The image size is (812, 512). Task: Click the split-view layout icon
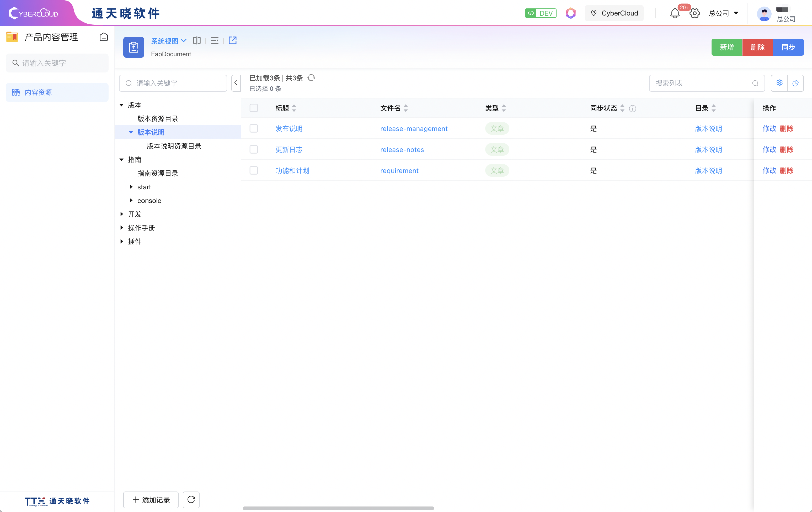pos(197,40)
